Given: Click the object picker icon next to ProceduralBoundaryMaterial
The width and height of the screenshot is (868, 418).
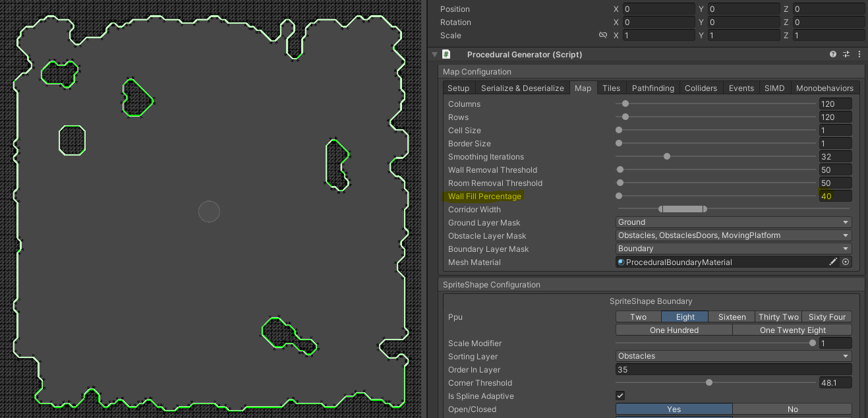Looking at the screenshot, I should 846,262.
